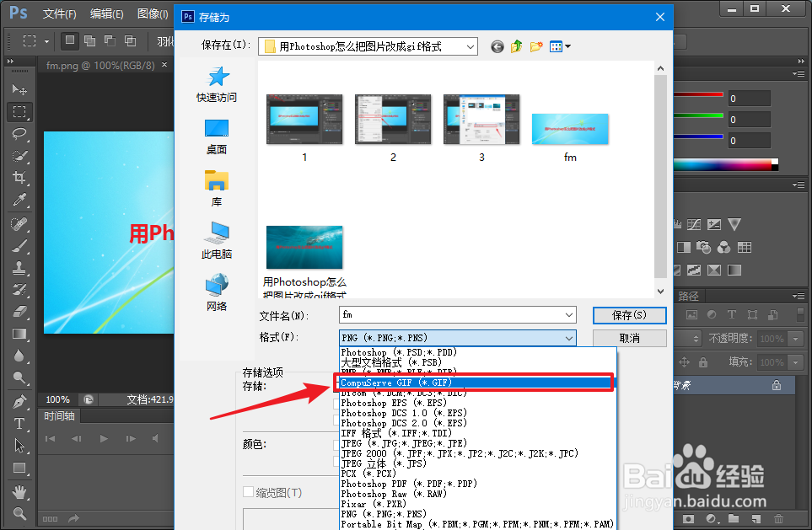Select the Blur tool
Image resolution: width=812 pixels, height=530 pixels.
tap(19, 356)
